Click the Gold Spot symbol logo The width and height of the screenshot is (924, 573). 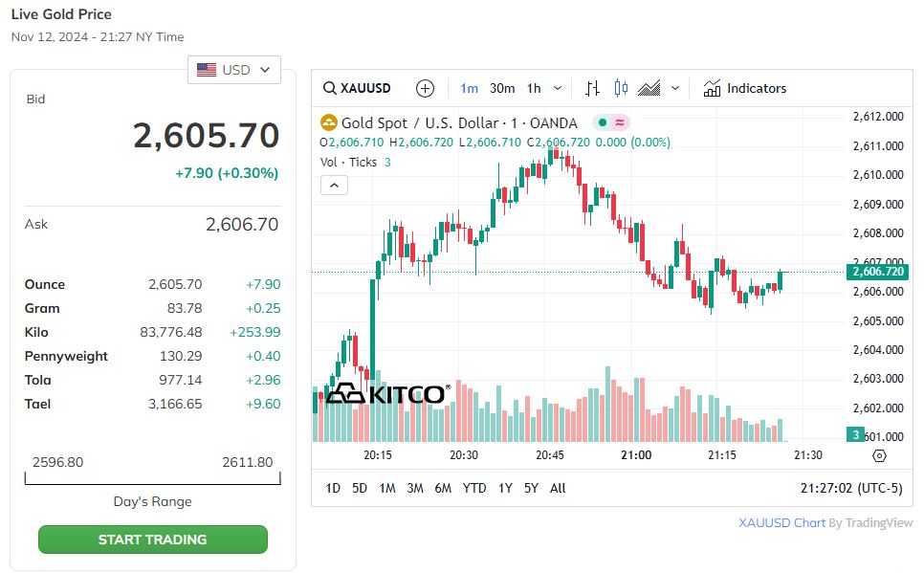tap(329, 122)
